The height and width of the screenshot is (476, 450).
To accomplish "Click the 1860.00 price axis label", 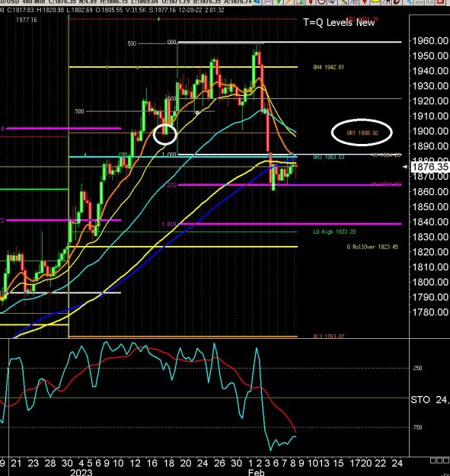I will point(429,191).
